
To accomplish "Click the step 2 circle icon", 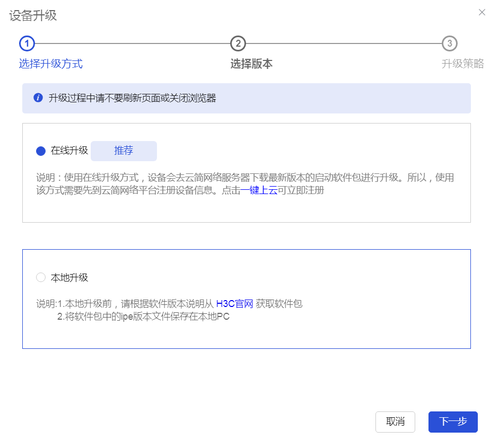I will coord(238,43).
